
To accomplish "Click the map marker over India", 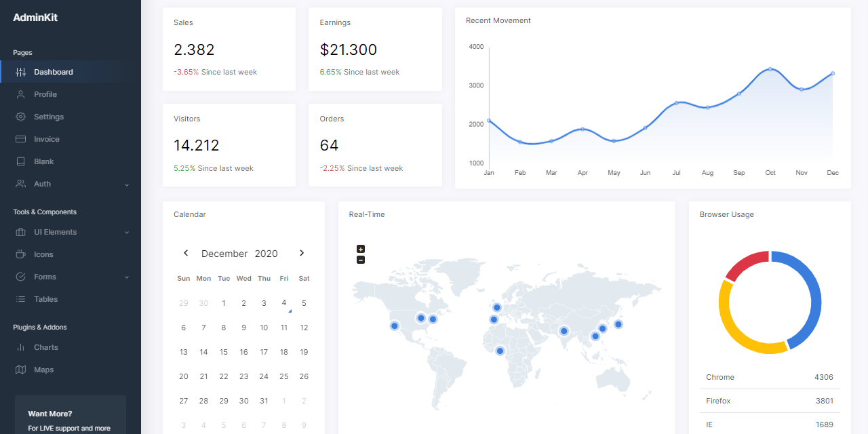I will point(564,331).
